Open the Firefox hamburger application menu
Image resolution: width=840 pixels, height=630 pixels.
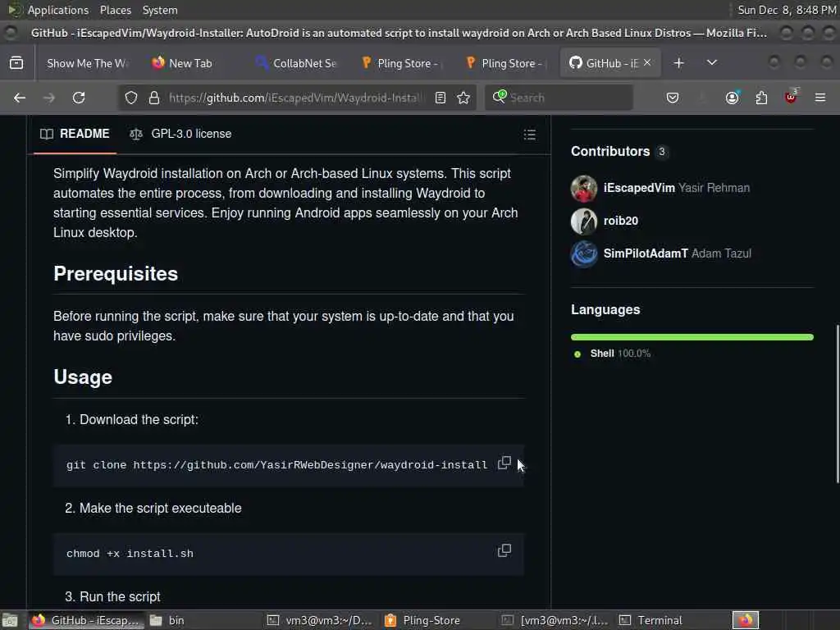pos(820,98)
